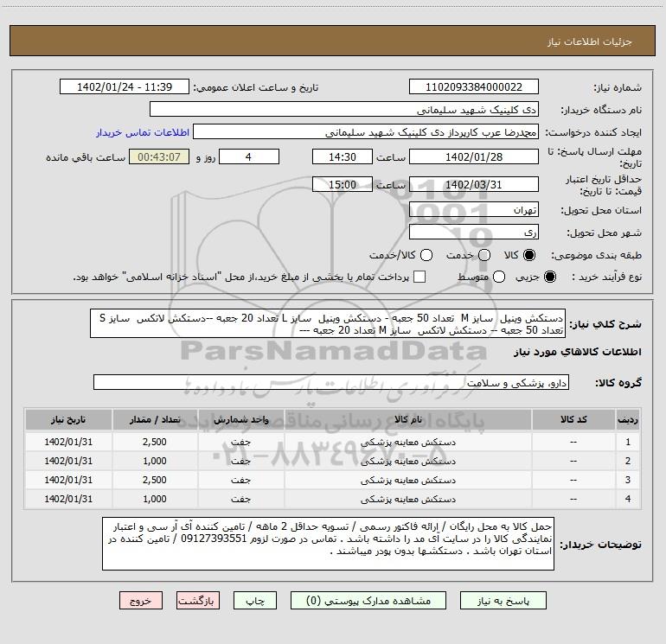Click the request creator field محمدرضا عرب

(366, 132)
